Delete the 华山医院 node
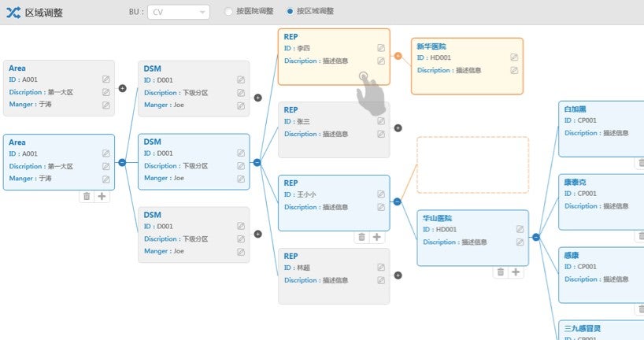 [500, 272]
